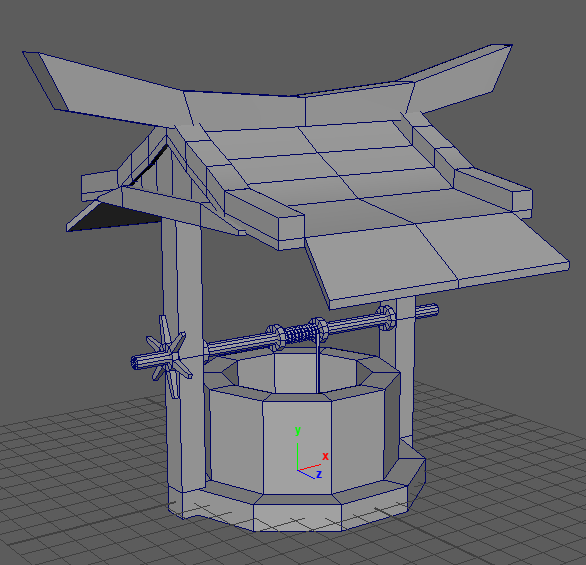Click the blue Z axis label
This screenshot has width=586, height=565.
(319, 474)
